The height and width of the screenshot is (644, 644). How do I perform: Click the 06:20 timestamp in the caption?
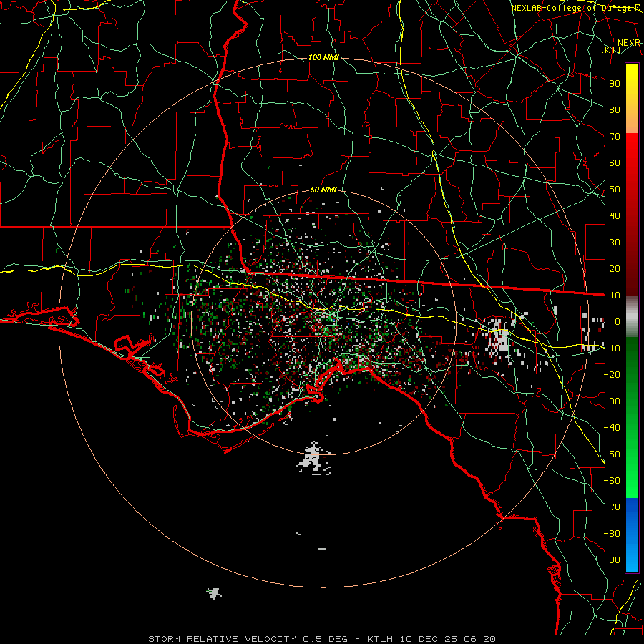[479, 639]
